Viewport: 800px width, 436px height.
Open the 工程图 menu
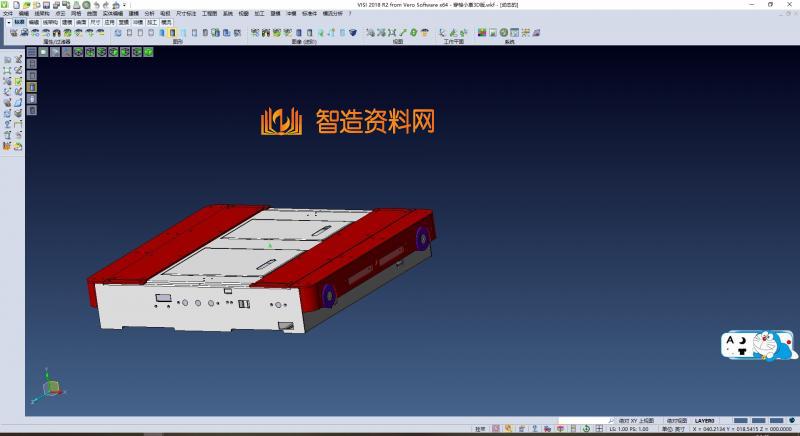[x=209, y=13]
